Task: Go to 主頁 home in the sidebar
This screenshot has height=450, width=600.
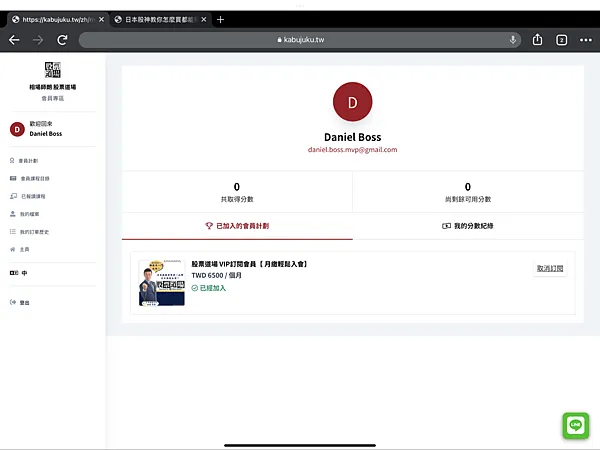Action: 20,249
